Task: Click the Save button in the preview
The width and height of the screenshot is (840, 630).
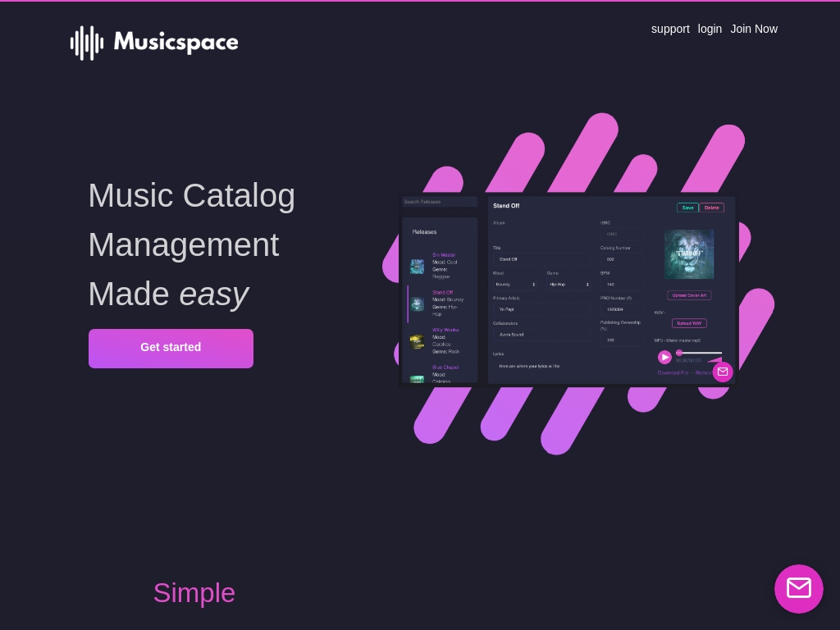Action: click(x=687, y=208)
